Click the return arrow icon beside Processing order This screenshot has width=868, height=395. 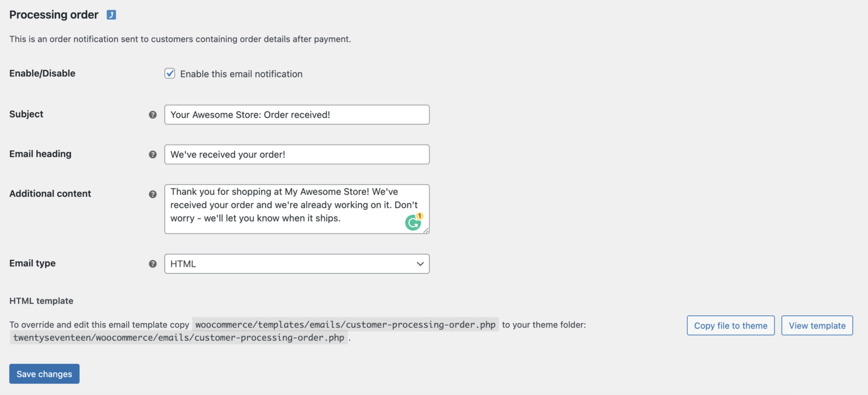(111, 15)
